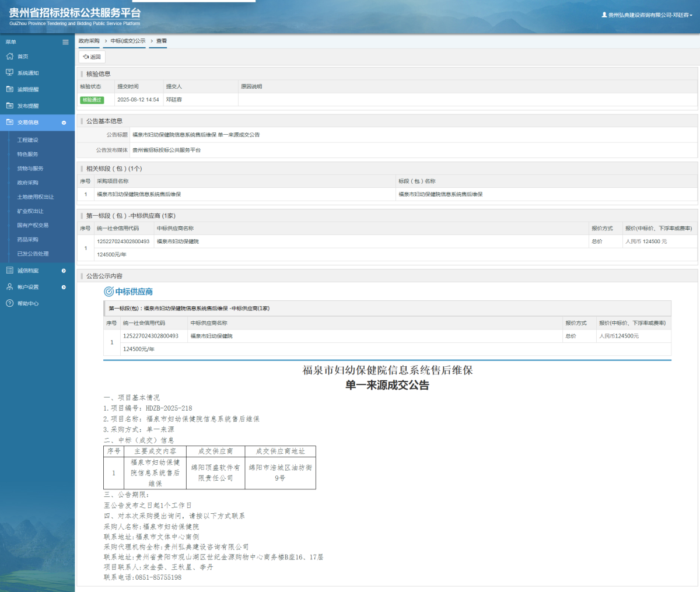This screenshot has width=700, height=592.
Task: Select 药品采购 in the sidebar submenu
Action: tap(27, 240)
